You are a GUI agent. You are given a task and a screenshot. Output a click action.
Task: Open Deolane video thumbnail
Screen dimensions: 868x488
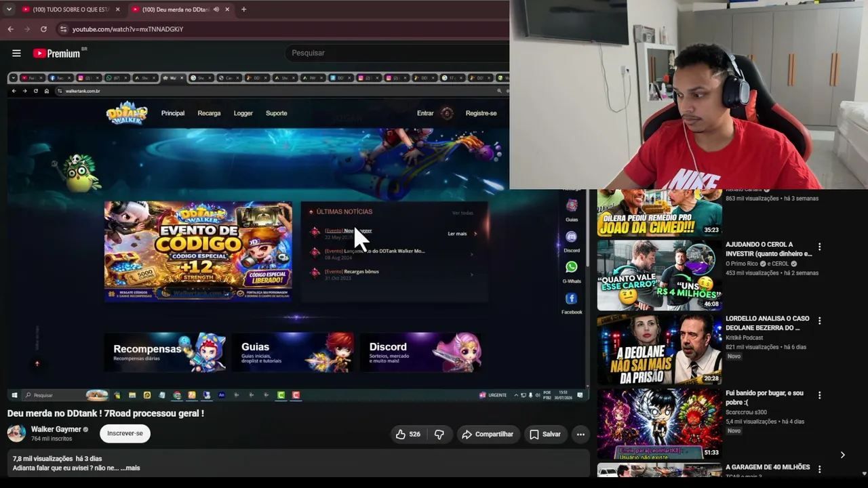[x=659, y=349]
